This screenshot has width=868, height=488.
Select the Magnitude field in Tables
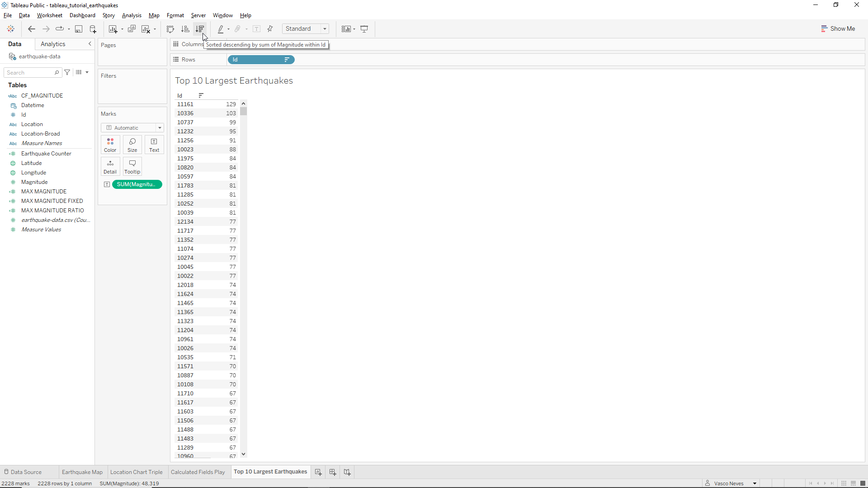tap(34, 182)
